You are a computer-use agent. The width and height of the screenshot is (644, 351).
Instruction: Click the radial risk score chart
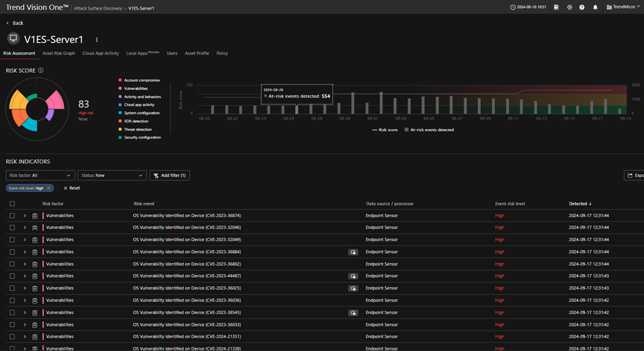[37, 109]
